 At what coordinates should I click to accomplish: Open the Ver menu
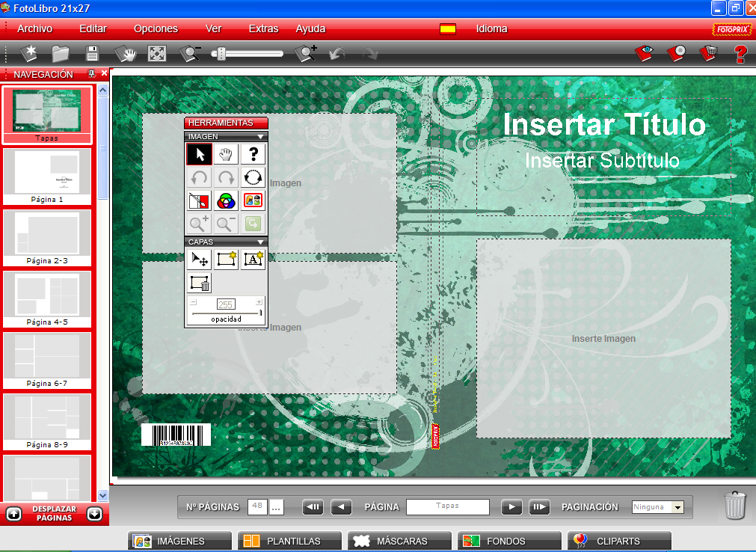(214, 28)
